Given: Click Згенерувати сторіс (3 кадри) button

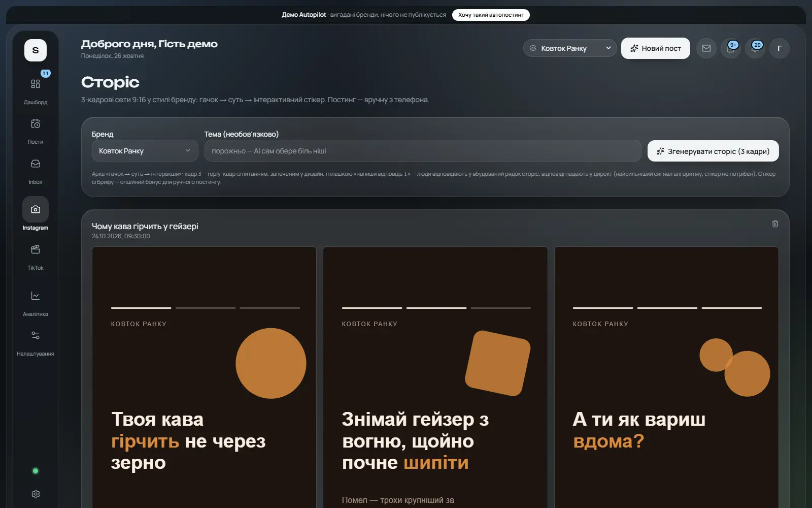Looking at the screenshot, I should tap(713, 151).
